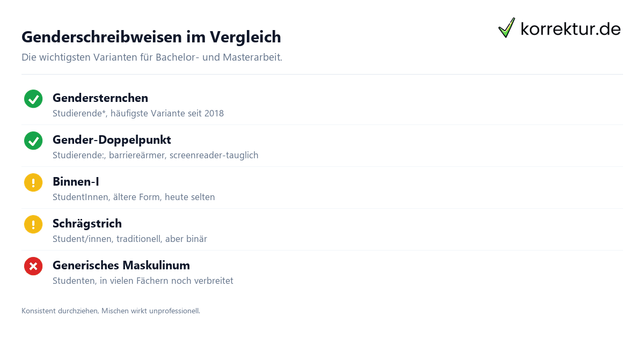Click description 'Studierende*, häufigste Variante seit 2018'
The image size is (644, 338).
pyautogui.click(x=138, y=113)
